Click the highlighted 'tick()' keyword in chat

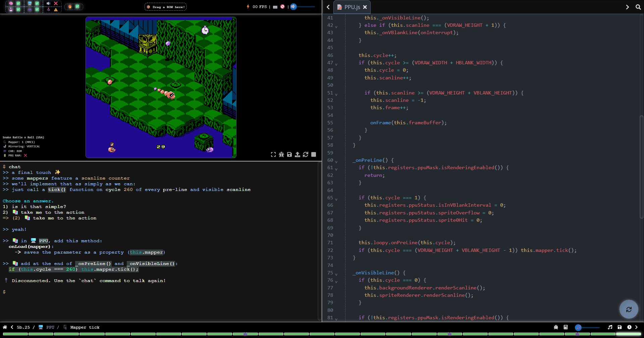coord(57,190)
